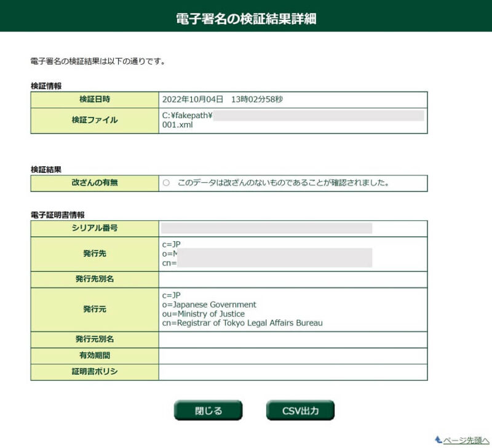Click the up arrow icon beside ページ先頭へ
The height and width of the screenshot is (448, 492).
(438, 439)
